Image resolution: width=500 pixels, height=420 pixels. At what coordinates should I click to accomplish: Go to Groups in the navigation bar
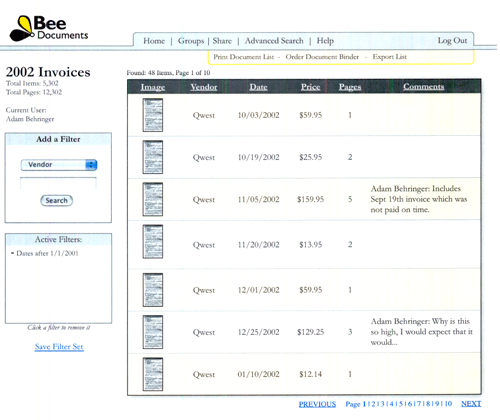pyautogui.click(x=191, y=41)
